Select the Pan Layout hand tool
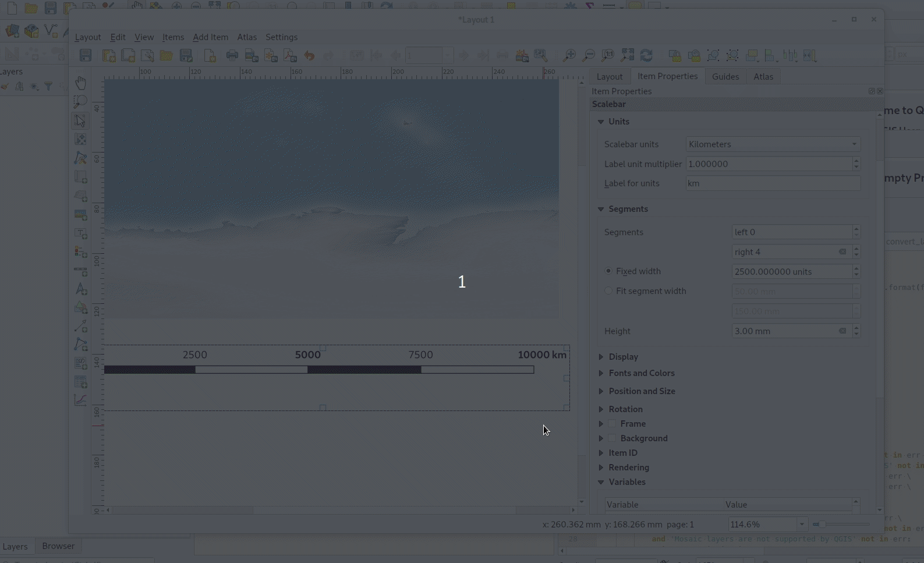Image resolution: width=924 pixels, height=563 pixels. point(80,83)
